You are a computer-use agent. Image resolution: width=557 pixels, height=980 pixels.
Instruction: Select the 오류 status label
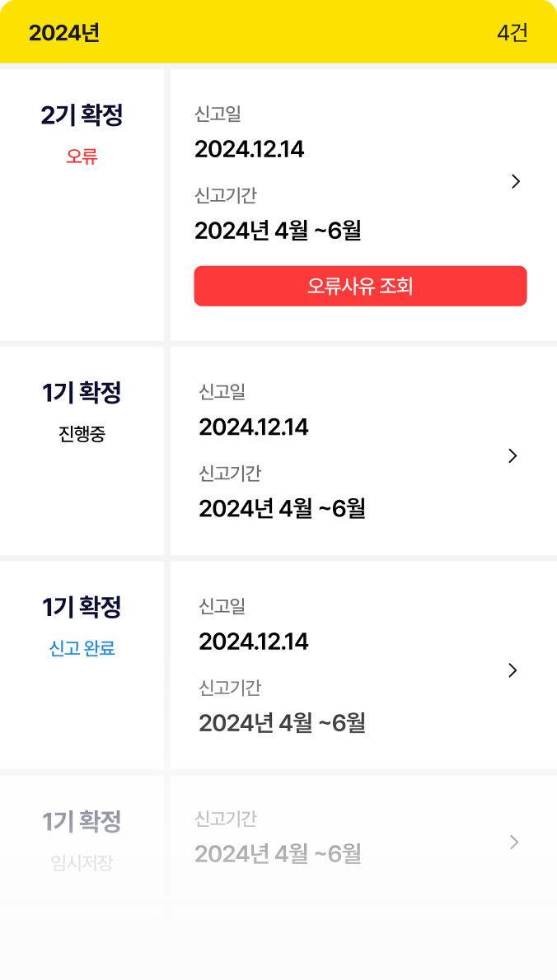(80, 158)
